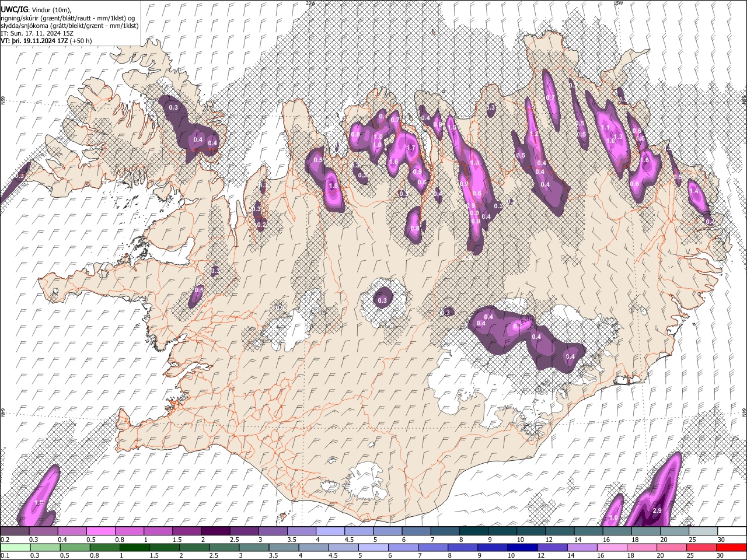Screen dimensions: 747x560
Task: Click the 2.9 precipitation value near the bottom right
Action: click(657, 511)
